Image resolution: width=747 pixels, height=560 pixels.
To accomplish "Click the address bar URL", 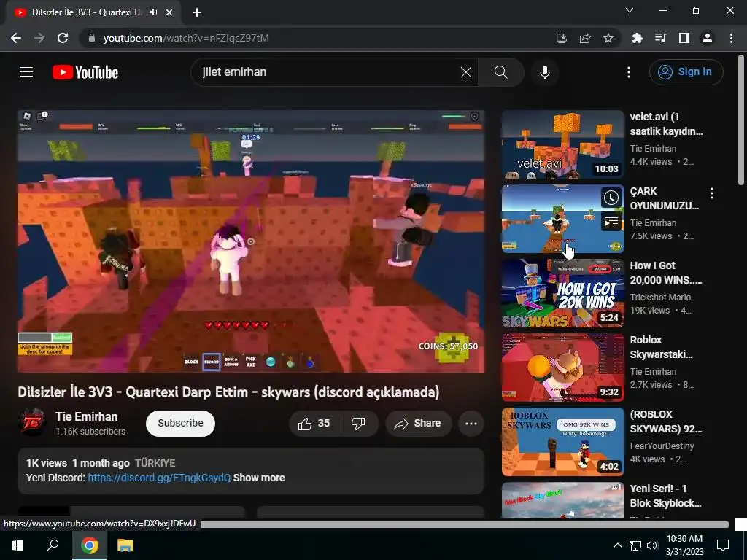I will (x=186, y=38).
